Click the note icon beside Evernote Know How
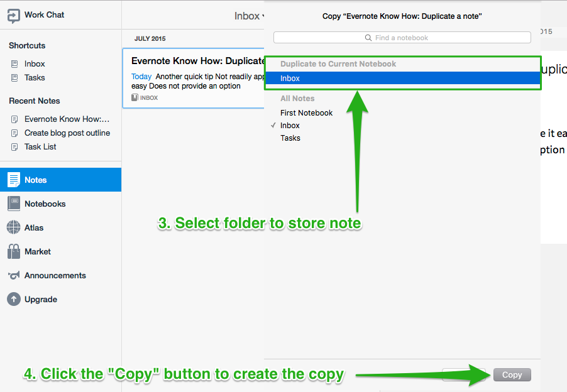This screenshot has width=567, height=392. click(14, 119)
